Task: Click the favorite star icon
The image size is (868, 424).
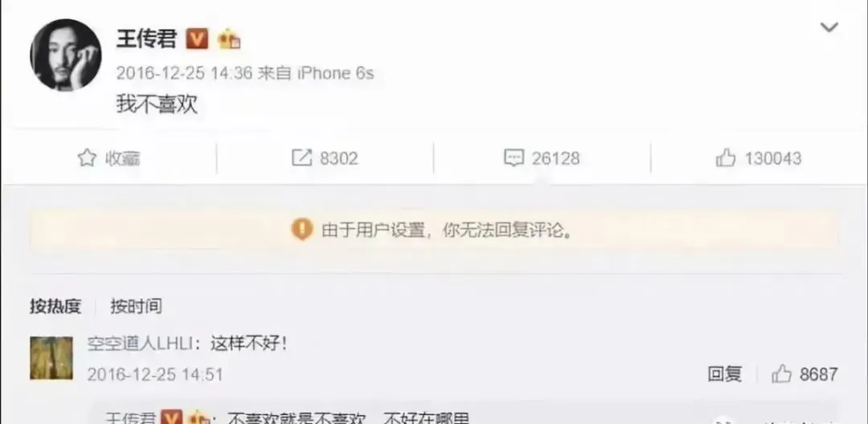Action: [86, 159]
